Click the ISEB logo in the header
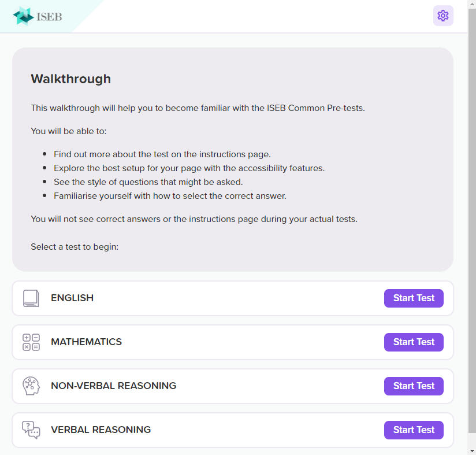The width and height of the screenshot is (476, 455). tap(38, 16)
